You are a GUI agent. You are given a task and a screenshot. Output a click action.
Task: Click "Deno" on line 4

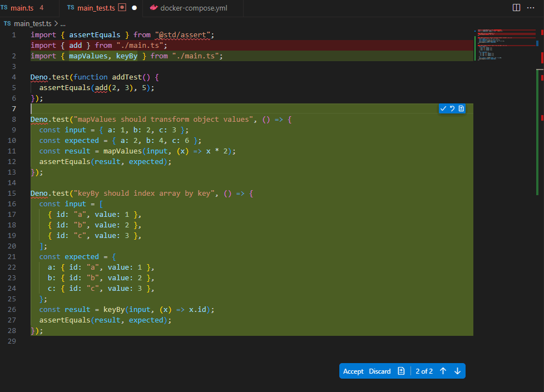pyautogui.click(x=39, y=77)
